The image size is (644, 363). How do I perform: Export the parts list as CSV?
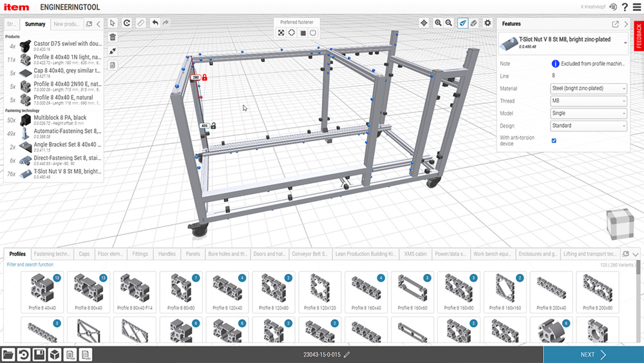pyautogui.click(x=86, y=355)
